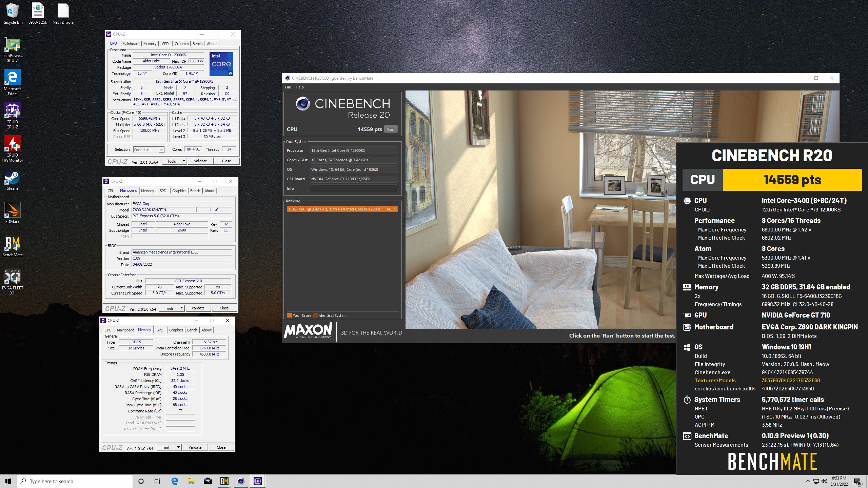Image resolution: width=868 pixels, height=488 pixels.
Task: Open Mail app from taskbar
Action: [208, 481]
